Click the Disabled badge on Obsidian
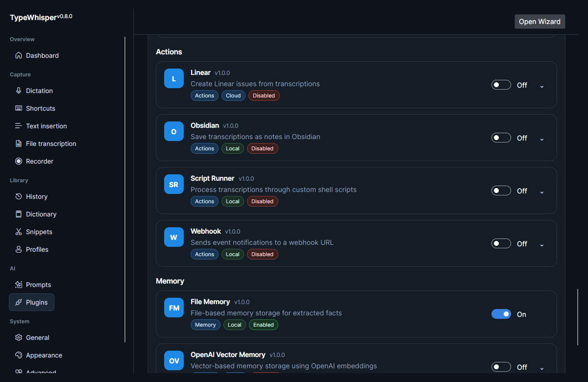588x382 pixels. tap(263, 148)
